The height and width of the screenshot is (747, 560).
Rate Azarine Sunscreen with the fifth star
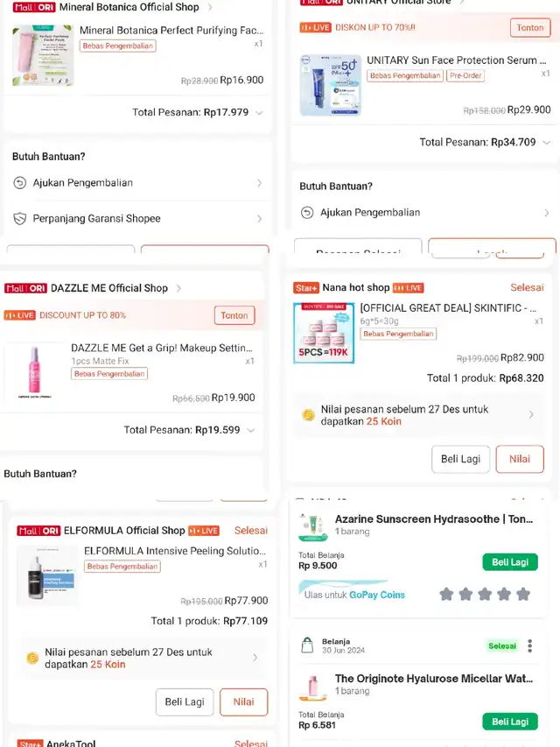[523, 594]
